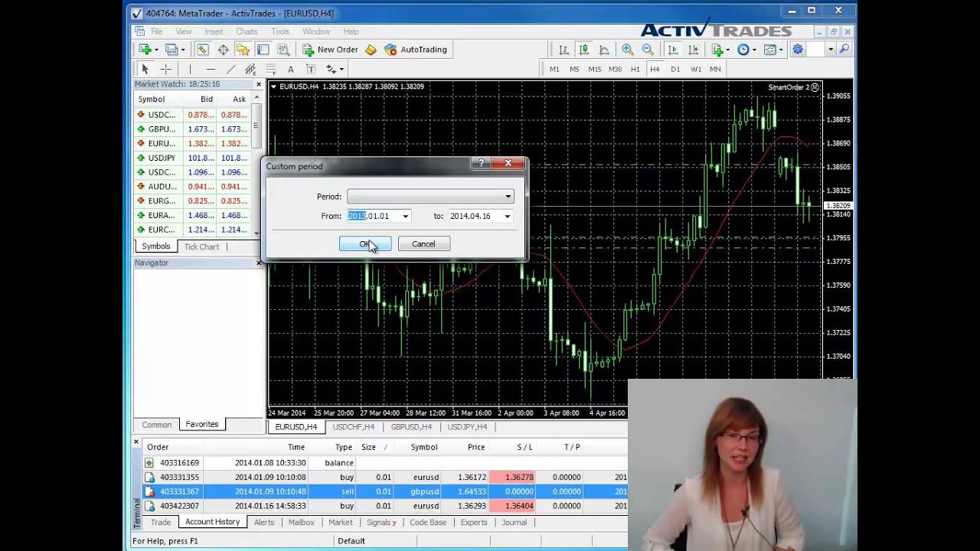Toggle the Navigator star-folder icon
This screenshot has width=980, height=551.
tap(243, 49)
